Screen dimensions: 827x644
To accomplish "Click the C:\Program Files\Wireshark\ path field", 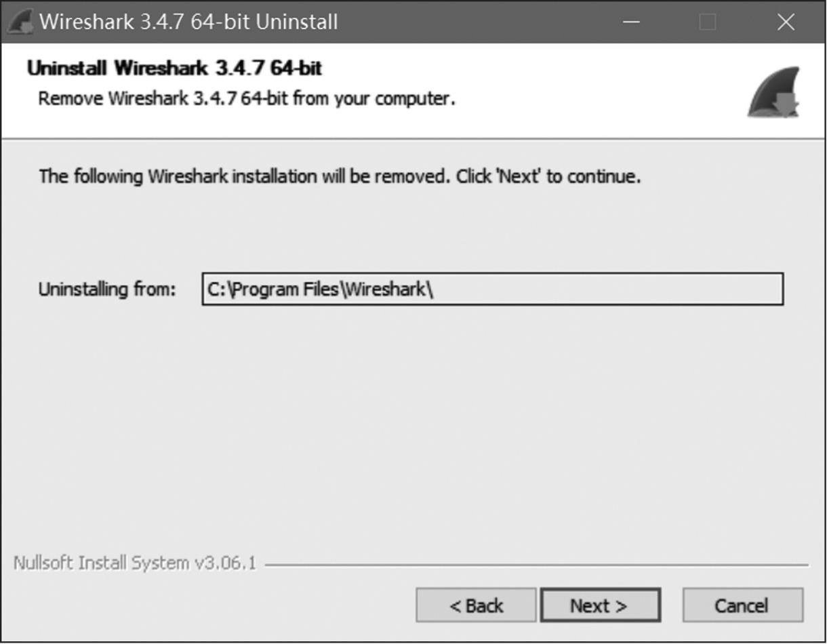I will (x=492, y=289).
